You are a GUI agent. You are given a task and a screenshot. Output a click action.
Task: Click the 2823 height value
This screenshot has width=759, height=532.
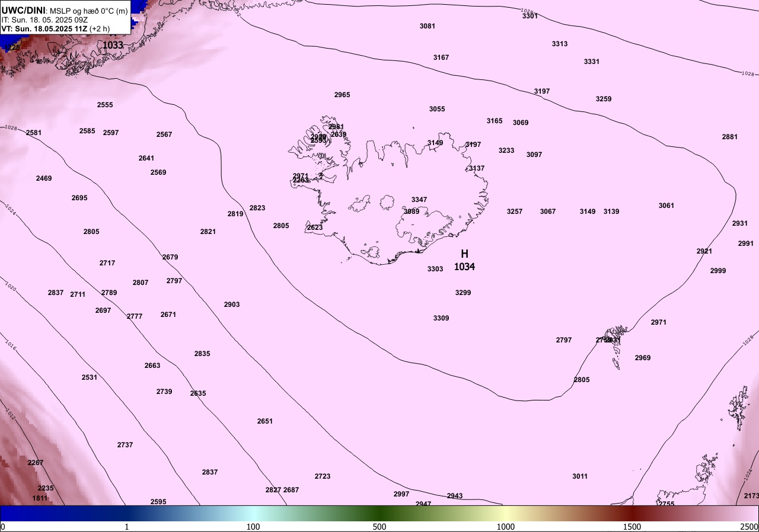(x=257, y=208)
